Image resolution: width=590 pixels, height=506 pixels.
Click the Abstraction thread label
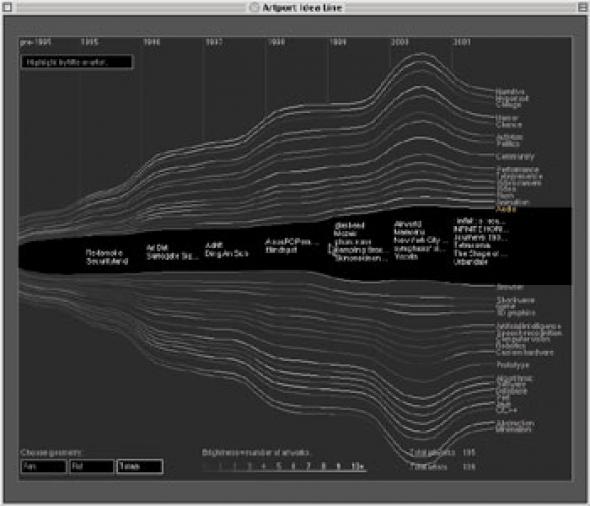tap(515, 423)
